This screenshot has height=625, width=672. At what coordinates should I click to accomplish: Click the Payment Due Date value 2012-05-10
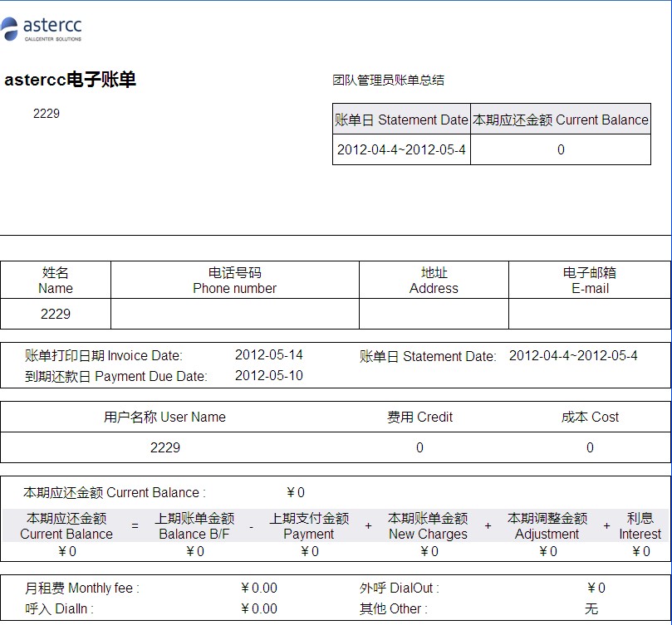[268, 376]
